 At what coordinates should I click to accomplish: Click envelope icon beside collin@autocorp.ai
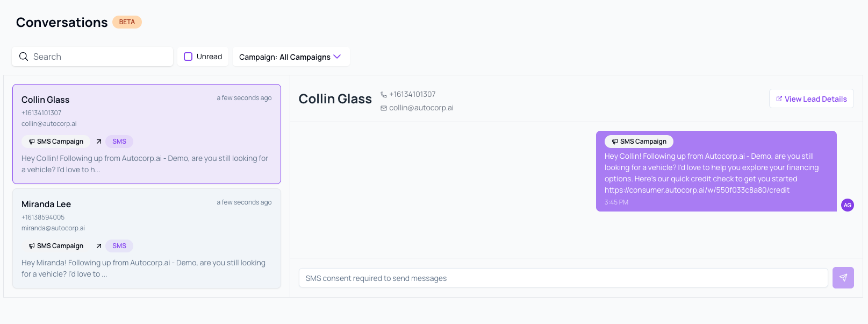pos(384,108)
